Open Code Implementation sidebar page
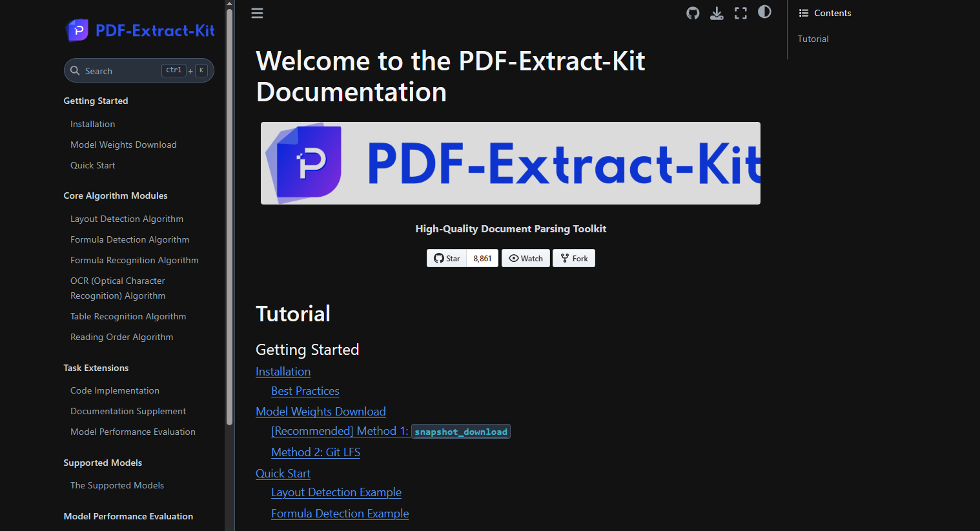The image size is (980, 531). pos(114,390)
